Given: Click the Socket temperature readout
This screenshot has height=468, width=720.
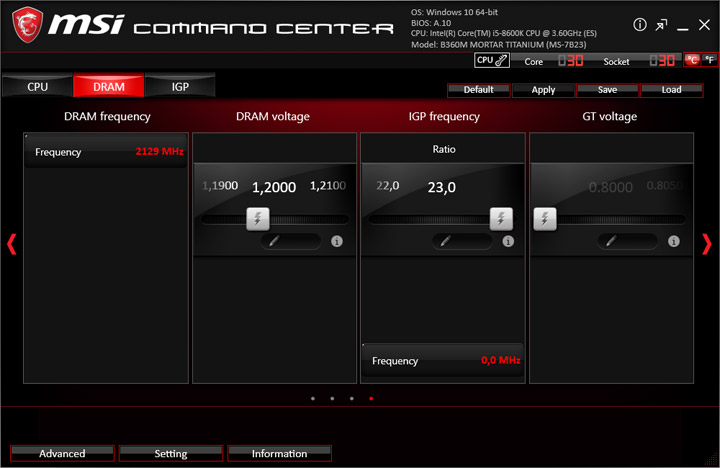Looking at the screenshot, I should tap(662, 61).
